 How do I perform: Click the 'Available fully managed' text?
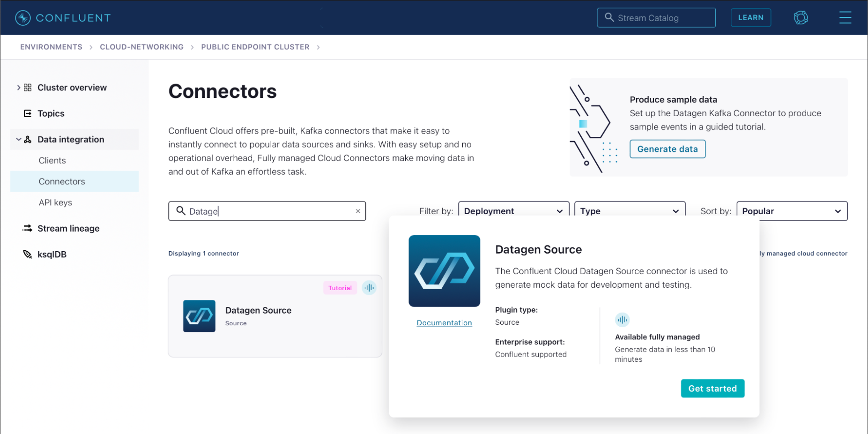[x=657, y=337]
